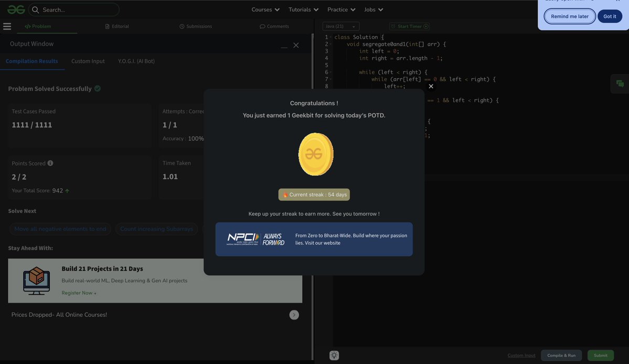Click the Start Timer button
This screenshot has width=629, height=364.
tap(410, 26)
